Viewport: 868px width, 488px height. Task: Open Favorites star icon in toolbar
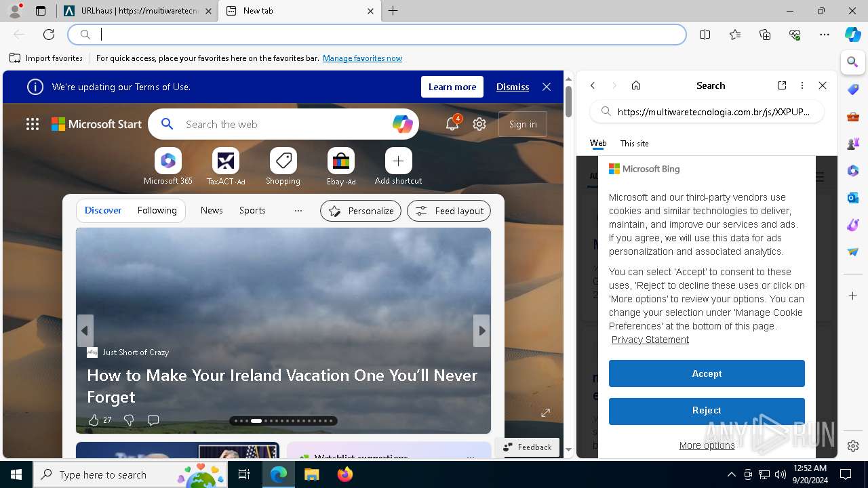(735, 35)
